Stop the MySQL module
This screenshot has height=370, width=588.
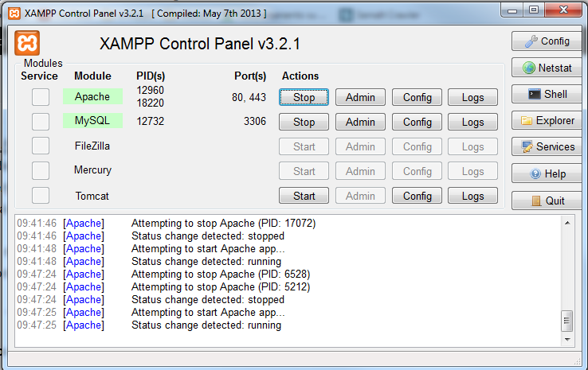(304, 122)
